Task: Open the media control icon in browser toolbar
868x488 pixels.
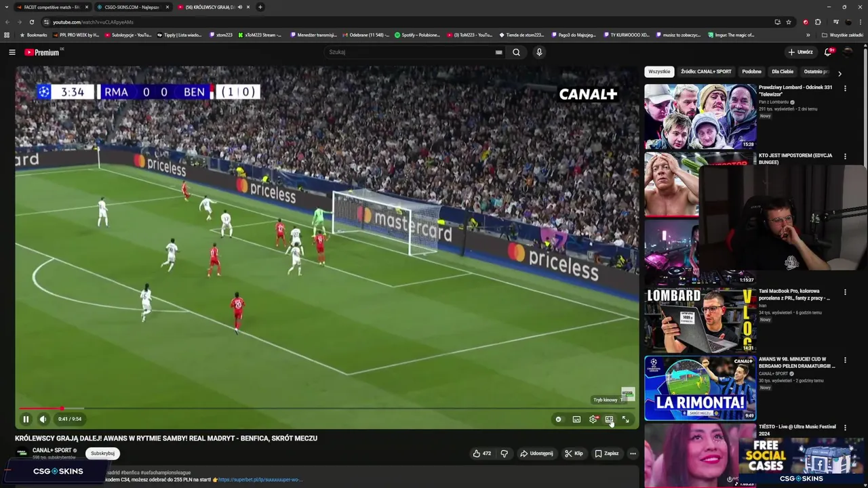Action: click(x=835, y=22)
